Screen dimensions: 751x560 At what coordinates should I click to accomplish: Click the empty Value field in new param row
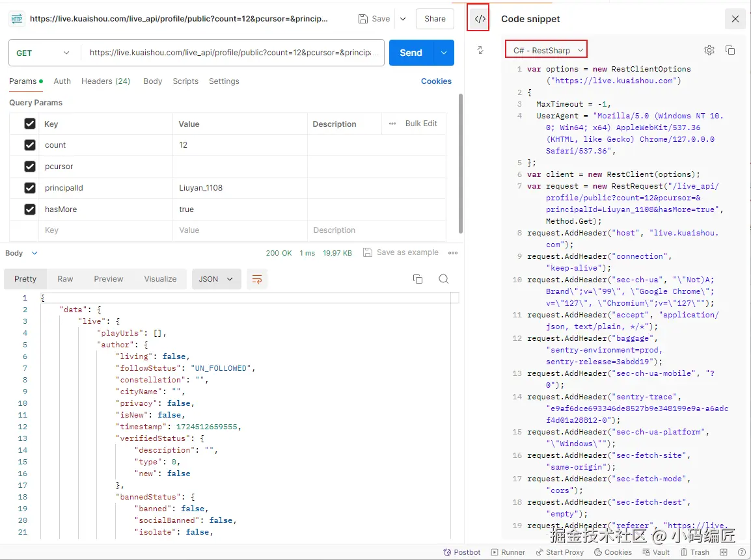pyautogui.click(x=239, y=230)
